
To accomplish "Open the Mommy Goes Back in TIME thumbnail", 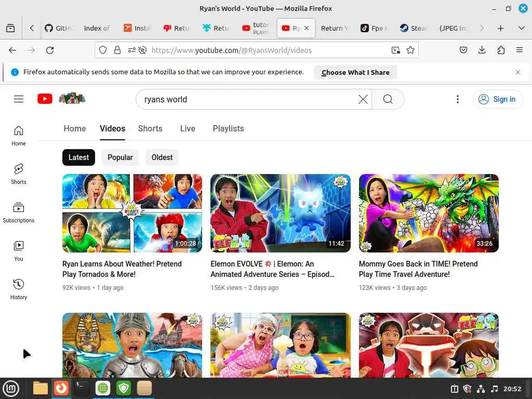I will 429,213.
